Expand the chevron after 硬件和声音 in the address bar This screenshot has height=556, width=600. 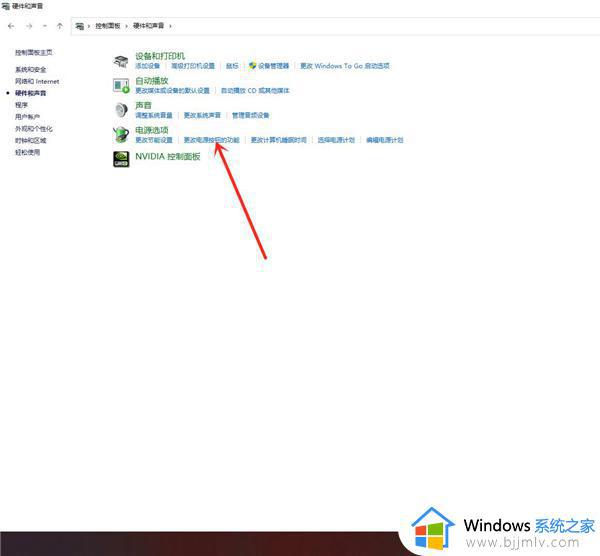(170, 24)
